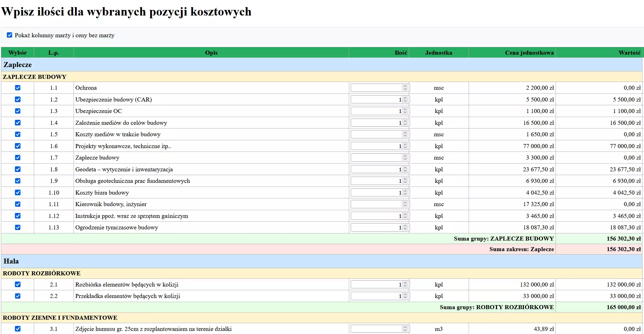Uncheck 'Pokaż kolumny marży i ceny bez marży'

tap(10, 35)
